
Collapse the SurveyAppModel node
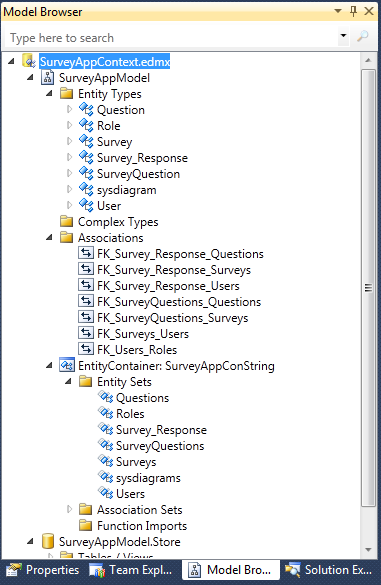point(31,78)
